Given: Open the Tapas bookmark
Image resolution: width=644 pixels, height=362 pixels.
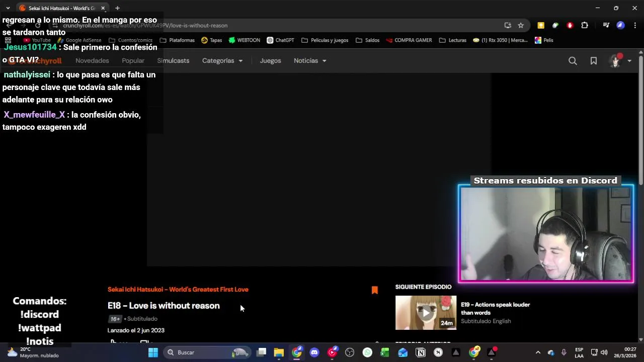Looking at the screenshot, I should (x=211, y=40).
